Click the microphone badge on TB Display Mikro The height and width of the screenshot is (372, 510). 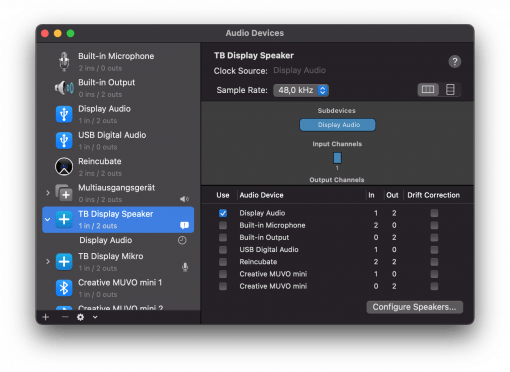[x=185, y=267]
